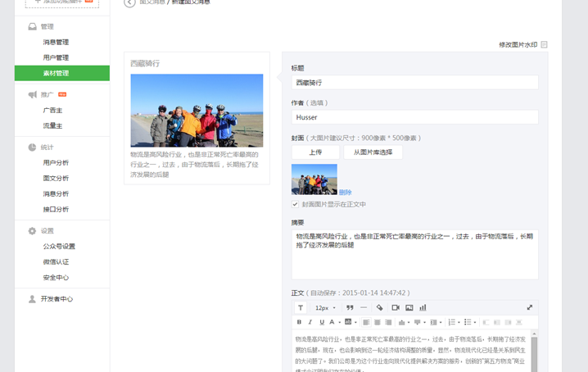Click the 设置 gear icon

[x=32, y=231]
